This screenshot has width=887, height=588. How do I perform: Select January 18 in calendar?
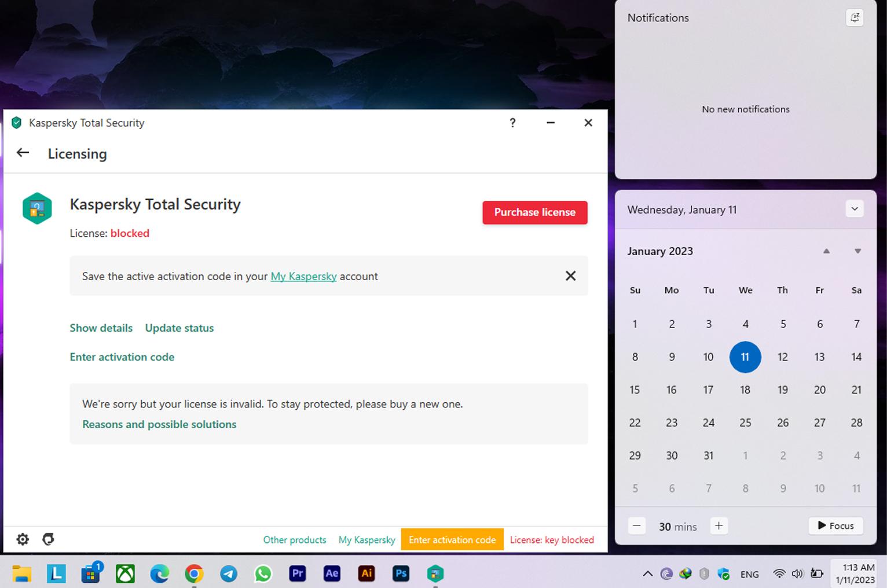pyautogui.click(x=745, y=390)
